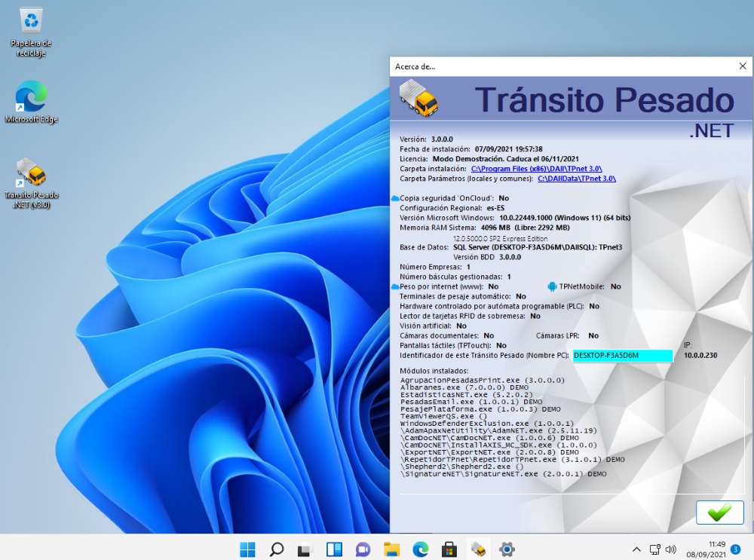Screen dimensions: 754x560
Task: Click the 'Terminales de pesaje automático: No' line
Action: pyautogui.click(x=463, y=297)
